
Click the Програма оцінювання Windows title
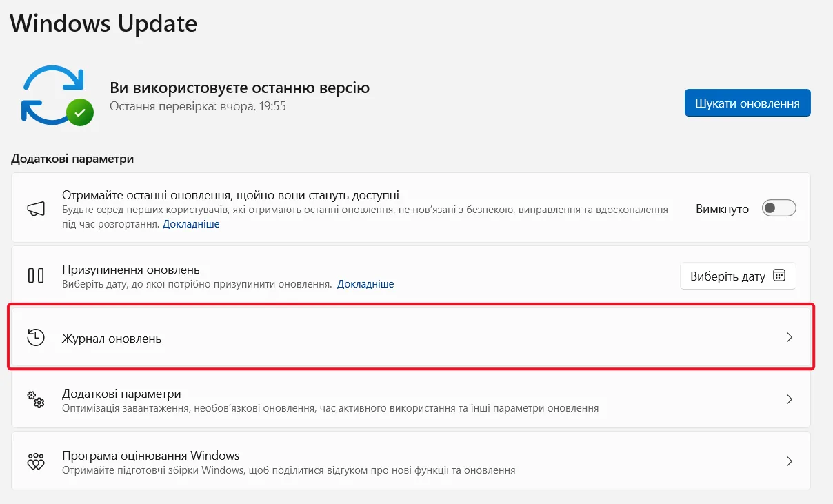point(151,456)
